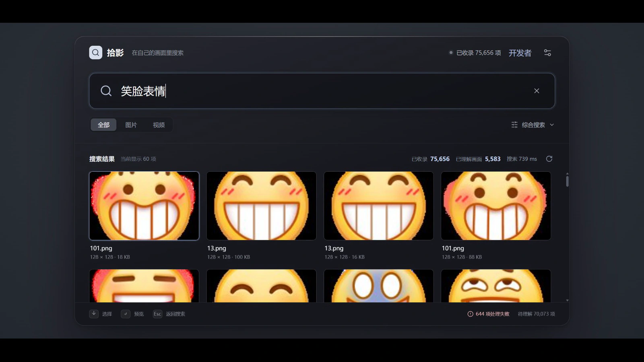
Task: Click the 128 × 128 · 100 KB caption
Action: point(229,257)
